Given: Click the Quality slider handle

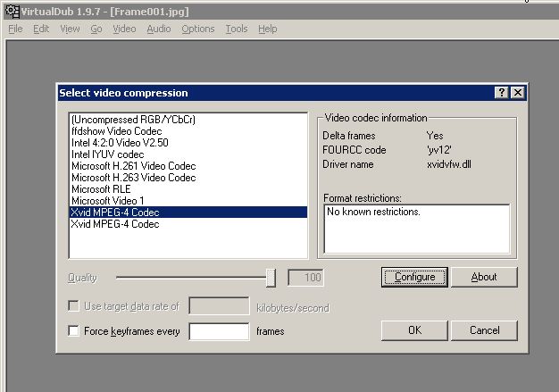Looking at the screenshot, I should [x=271, y=278].
